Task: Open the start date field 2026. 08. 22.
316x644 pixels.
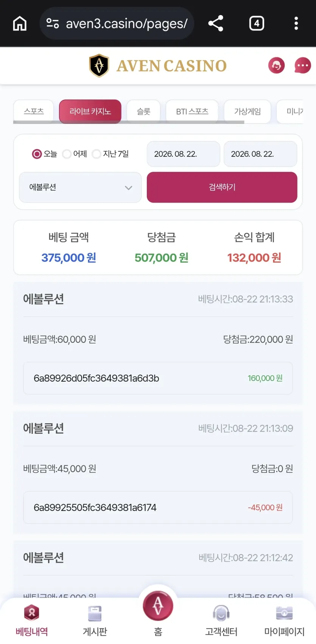Action: [184, 154]
